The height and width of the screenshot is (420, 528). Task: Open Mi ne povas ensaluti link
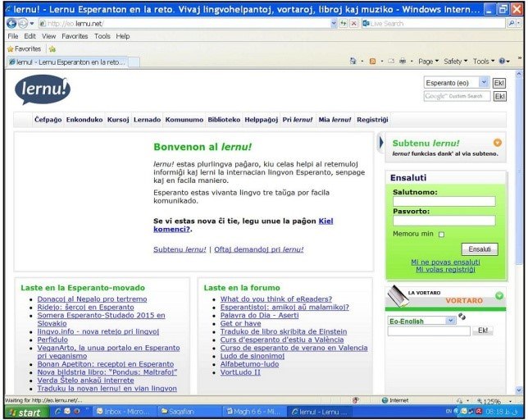tap(445, 262)
